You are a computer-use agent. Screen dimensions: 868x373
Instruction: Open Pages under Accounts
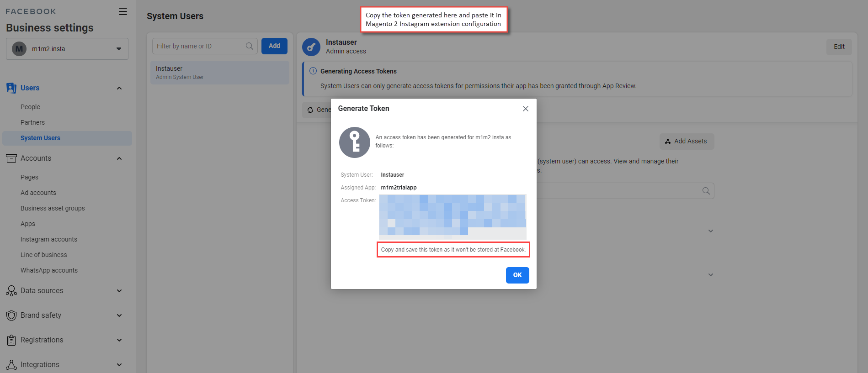tap(29, 177)
